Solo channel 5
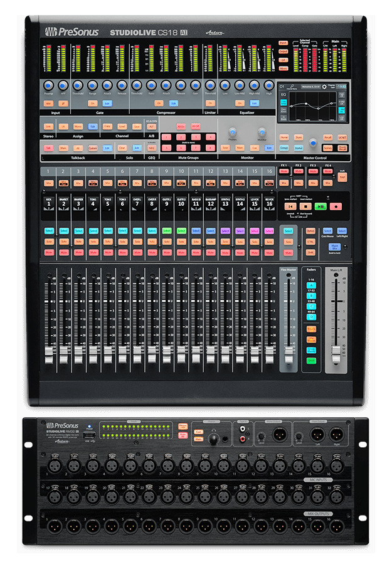 tap(108, 242)
